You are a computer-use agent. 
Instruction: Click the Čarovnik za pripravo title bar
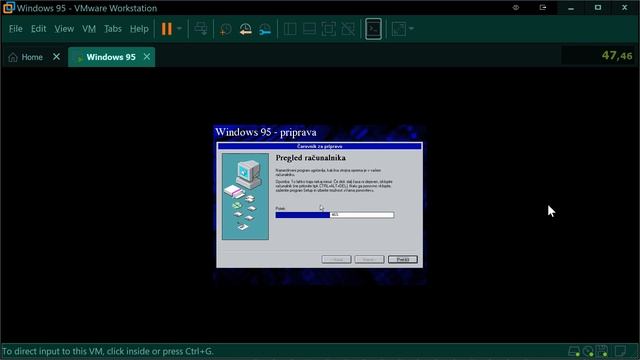tap(320, 146)
